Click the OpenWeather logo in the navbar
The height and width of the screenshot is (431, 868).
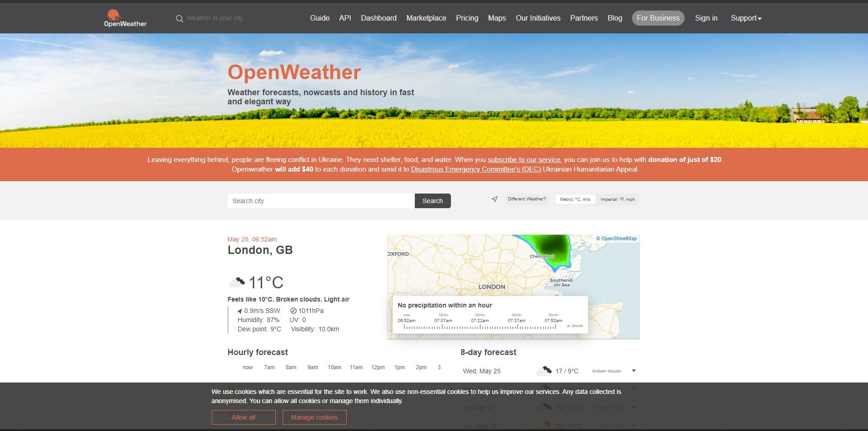[125, 18]
